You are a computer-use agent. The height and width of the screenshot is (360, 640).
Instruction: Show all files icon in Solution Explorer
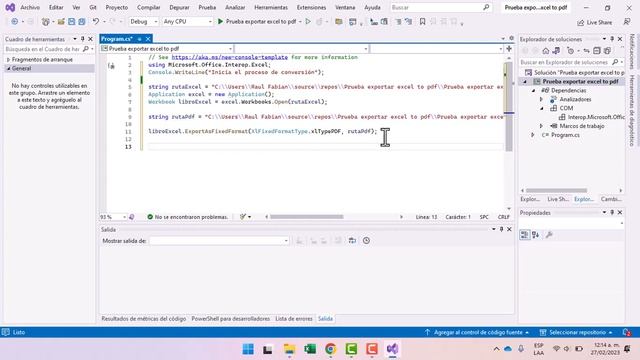click(607, 51)
